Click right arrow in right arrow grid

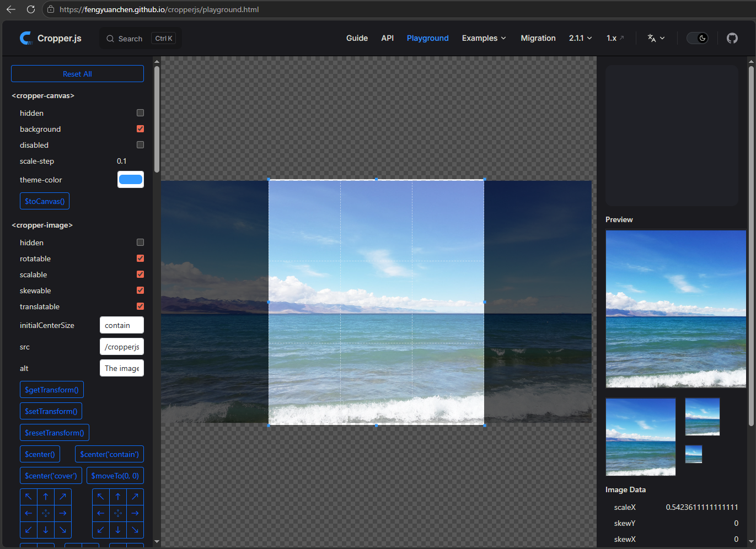click(135, 513)
